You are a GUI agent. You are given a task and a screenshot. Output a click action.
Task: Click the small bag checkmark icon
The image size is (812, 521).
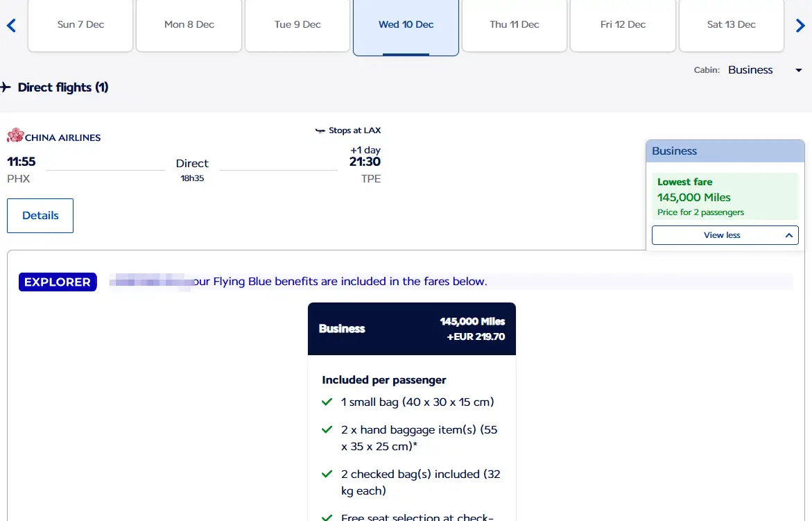tap(327, 402)
